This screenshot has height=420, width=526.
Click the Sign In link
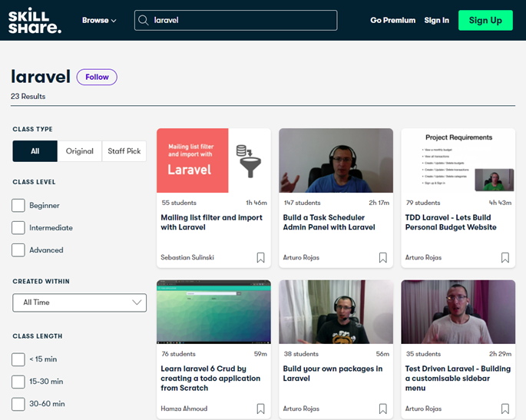pos(436,21)
